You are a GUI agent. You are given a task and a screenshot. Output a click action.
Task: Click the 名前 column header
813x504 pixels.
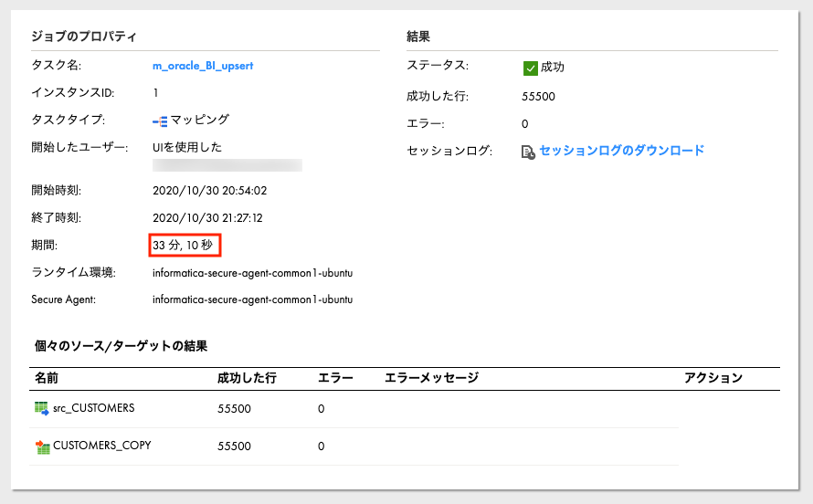[x=47, y=378]
